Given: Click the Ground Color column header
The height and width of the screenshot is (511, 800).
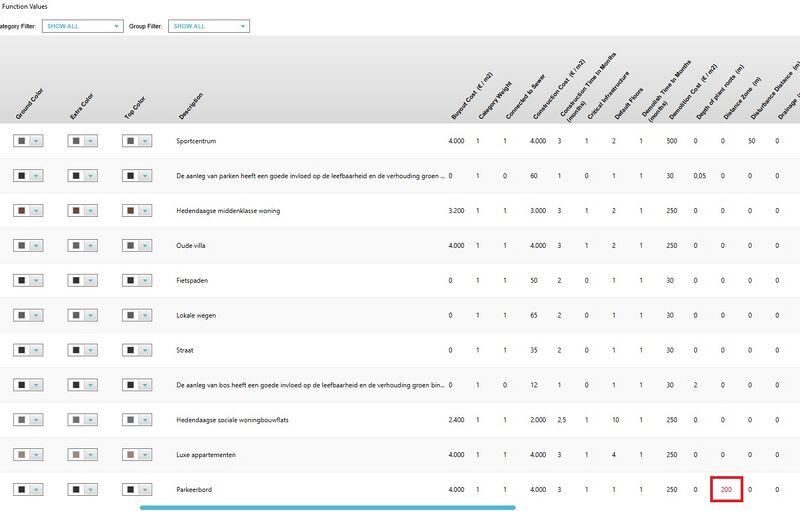Looking at the screenshot, I should coord(26,103).
